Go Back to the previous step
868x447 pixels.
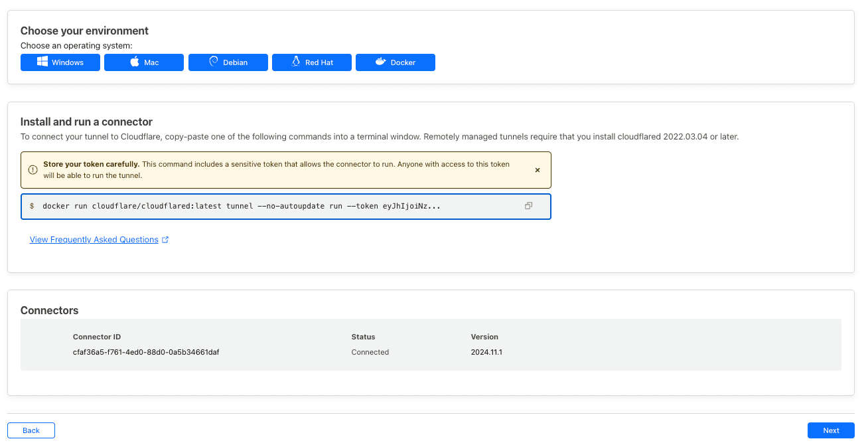31,430
